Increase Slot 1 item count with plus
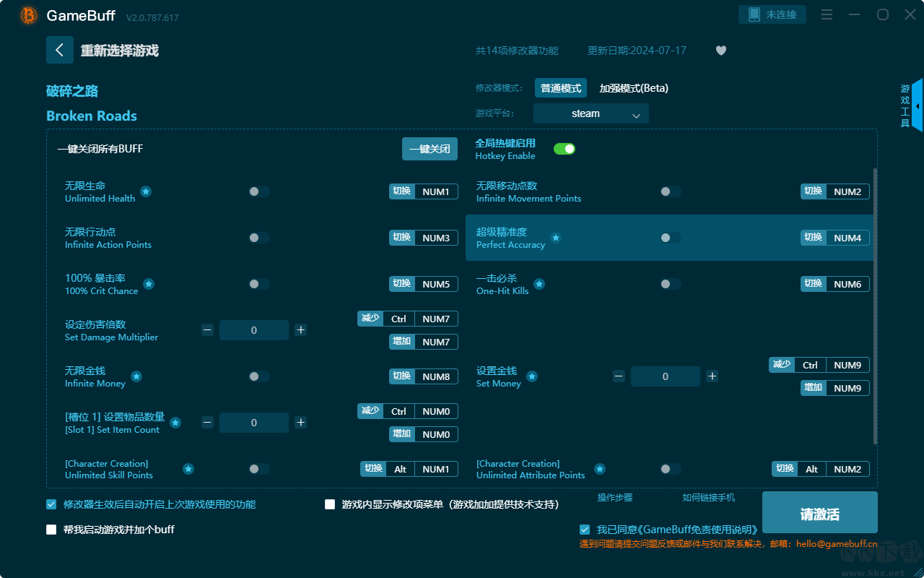Viewport: 924px width, 578px height. pos(301,423)
